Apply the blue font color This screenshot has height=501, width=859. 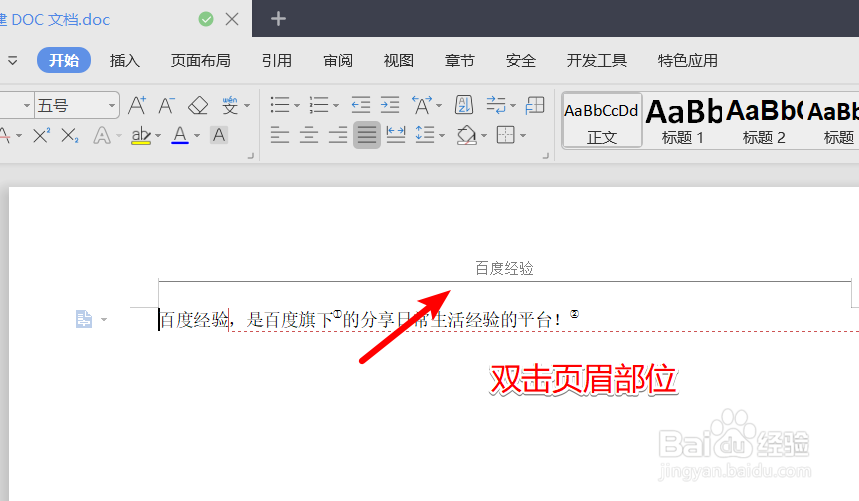pos(180,135)
